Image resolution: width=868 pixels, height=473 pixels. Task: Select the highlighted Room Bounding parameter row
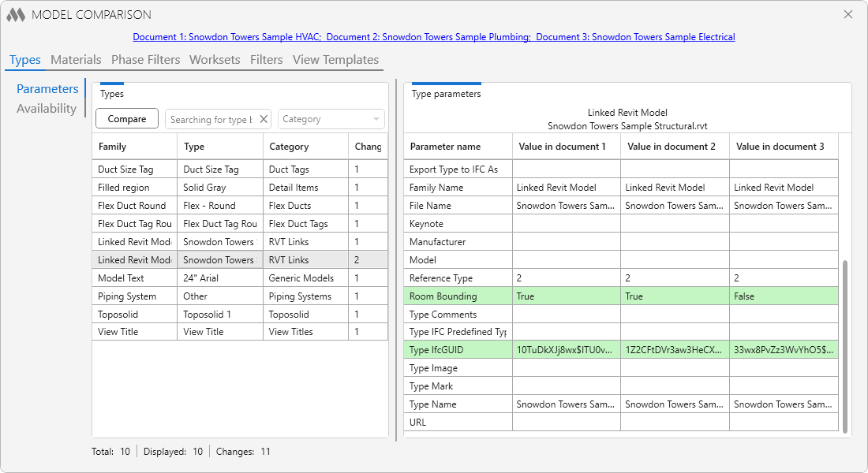click(x=621, y=296)
